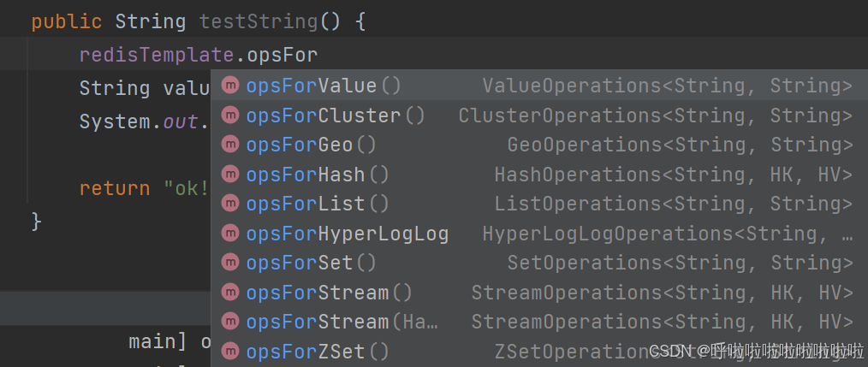This screenshot has width=868, height=367.
Task: Click method icon beside opsForHyperLogLog
Action: coord(229,233)
